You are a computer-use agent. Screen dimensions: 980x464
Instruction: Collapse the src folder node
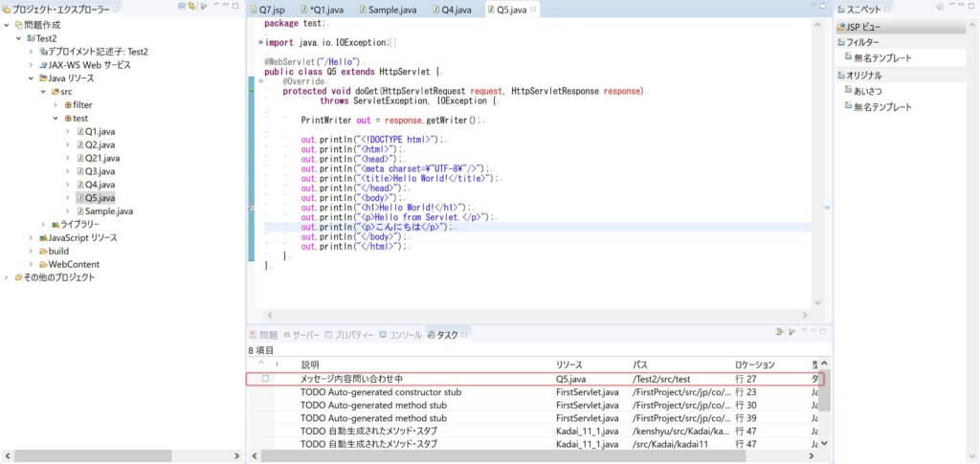43,92
